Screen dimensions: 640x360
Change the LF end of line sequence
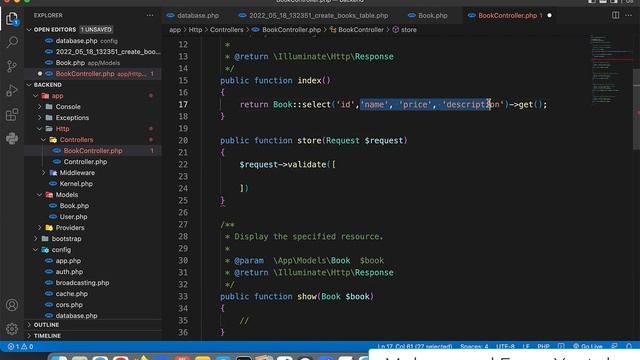pos(526,347)
